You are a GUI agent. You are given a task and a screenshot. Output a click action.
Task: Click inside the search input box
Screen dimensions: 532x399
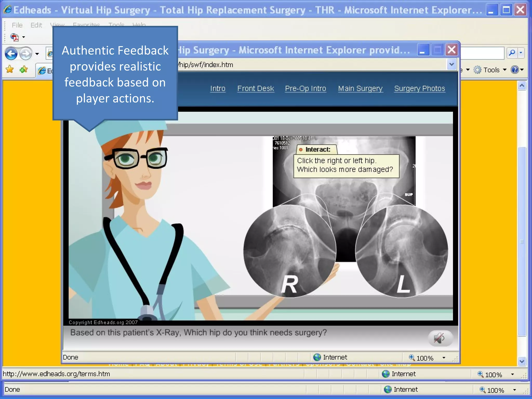click(482, 53)
